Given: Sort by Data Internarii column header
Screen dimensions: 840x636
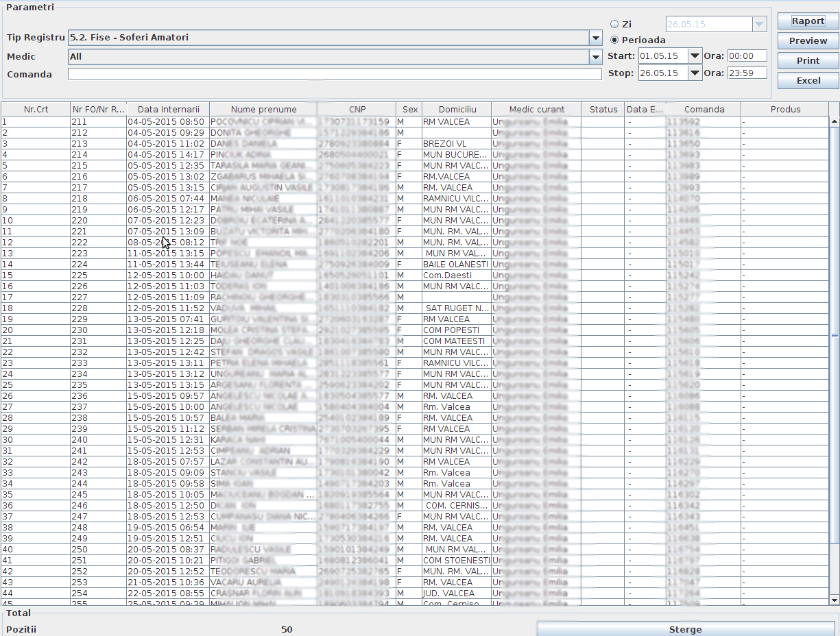Looking at the screenshot, I should pyautogui.click(x=168, y=109).
